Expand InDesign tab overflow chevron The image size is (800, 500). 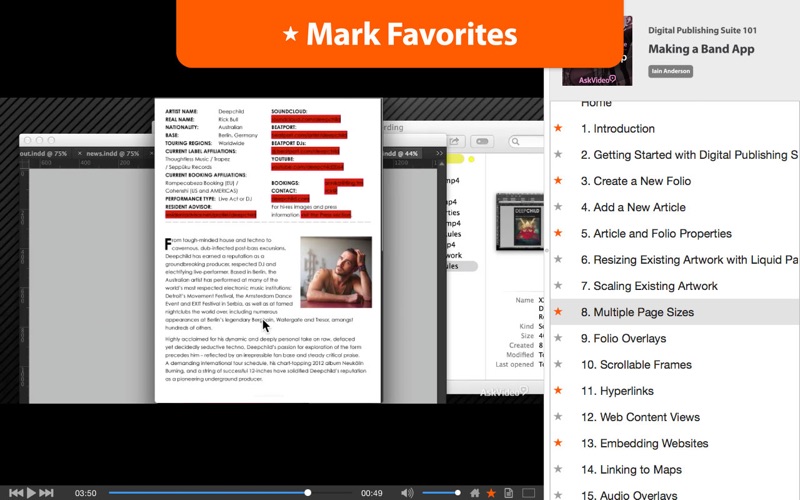(x=439, y=153)
